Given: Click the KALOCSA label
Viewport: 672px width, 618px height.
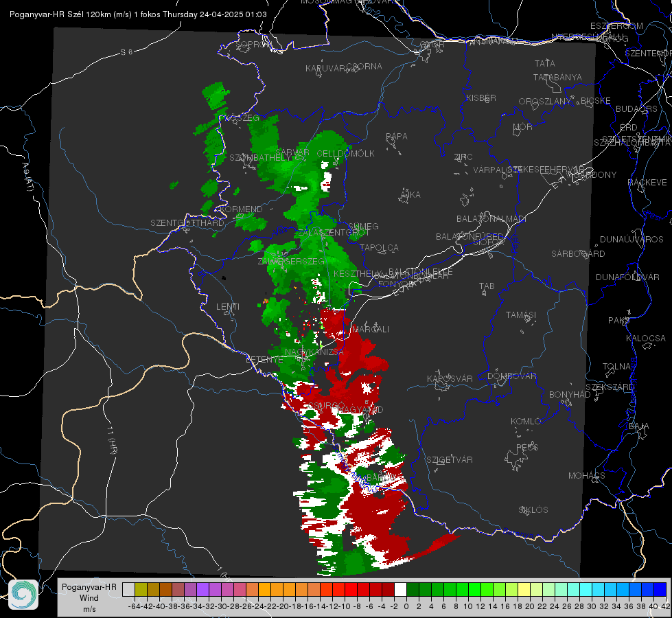Looking at the screenshot, I should (646, 339).
